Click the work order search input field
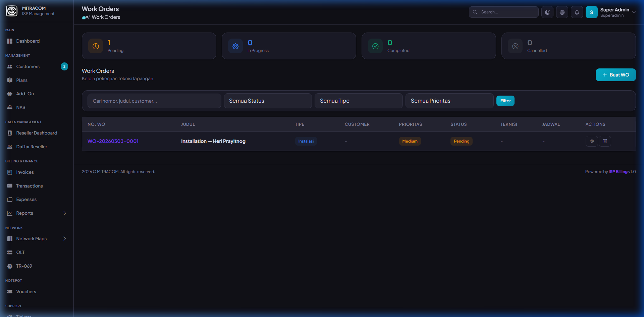Image resolution: width=644 pixels, height=317 pixels. coord(154,101)
